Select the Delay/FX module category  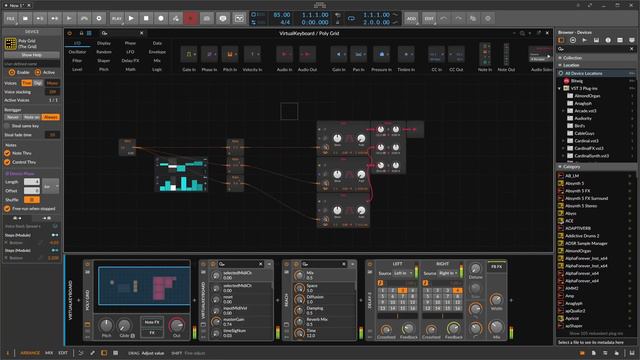(x=130, y=60)
